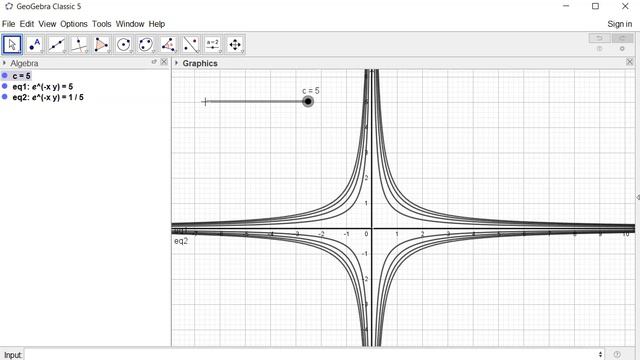The image size is (640, 360).
Task: Open Polygon tool dropdown triangle
Action: click(109, 52)
